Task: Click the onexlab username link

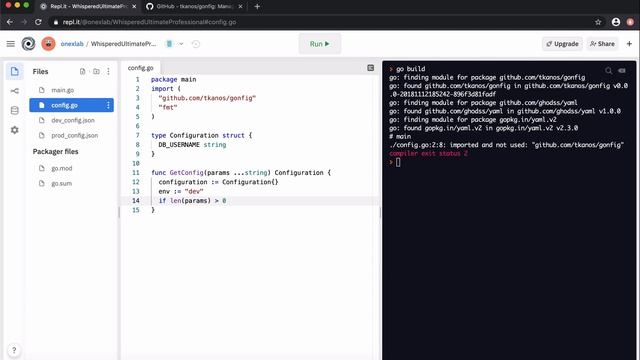Action: tap(72, 44)
